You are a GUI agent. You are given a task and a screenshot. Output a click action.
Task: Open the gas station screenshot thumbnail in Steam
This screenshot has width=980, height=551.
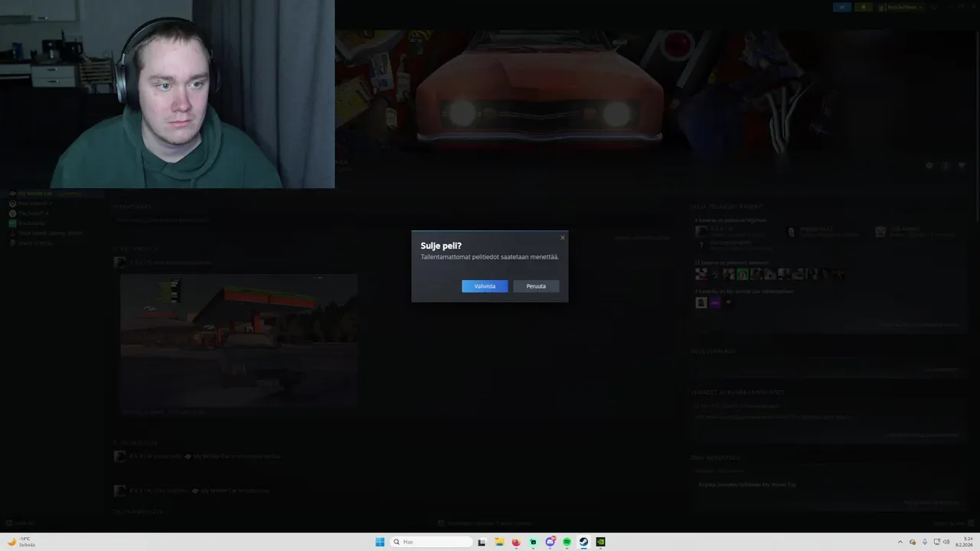[x=238, y=341]
